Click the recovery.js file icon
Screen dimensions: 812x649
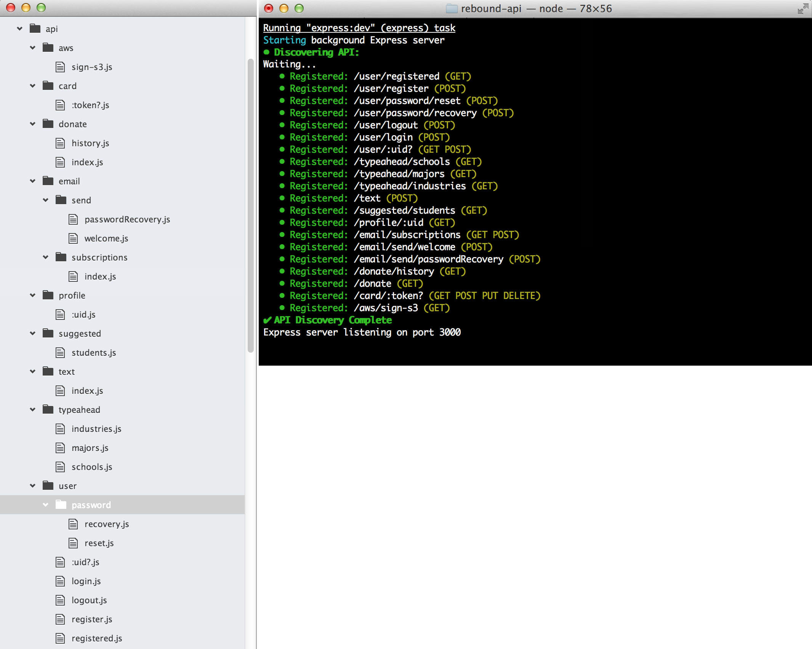coord(73,524)
